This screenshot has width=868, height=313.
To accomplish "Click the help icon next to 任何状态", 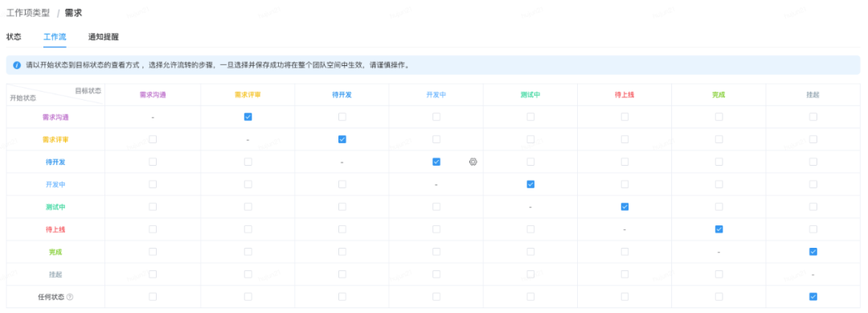I will pos(70,297).
